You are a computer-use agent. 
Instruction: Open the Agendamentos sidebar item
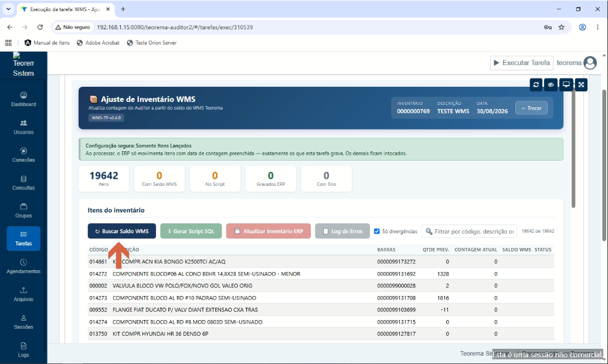(x=23, y=267)
